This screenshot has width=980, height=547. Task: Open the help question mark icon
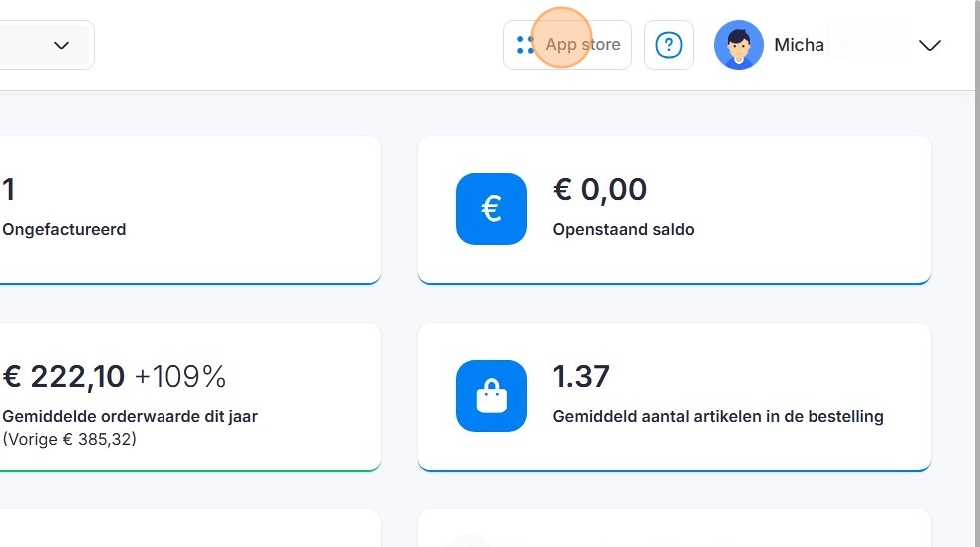[x=669, y=45]
